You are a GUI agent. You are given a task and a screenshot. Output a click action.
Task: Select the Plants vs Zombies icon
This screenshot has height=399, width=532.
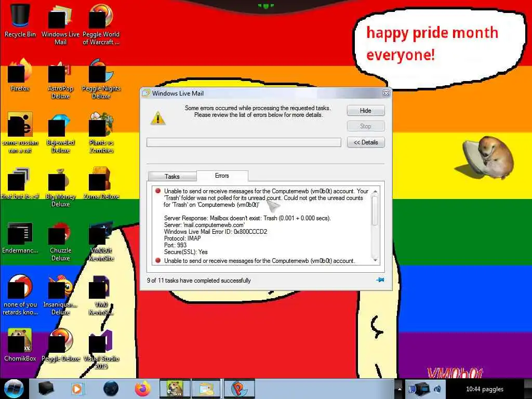click(x=101, y=132)
